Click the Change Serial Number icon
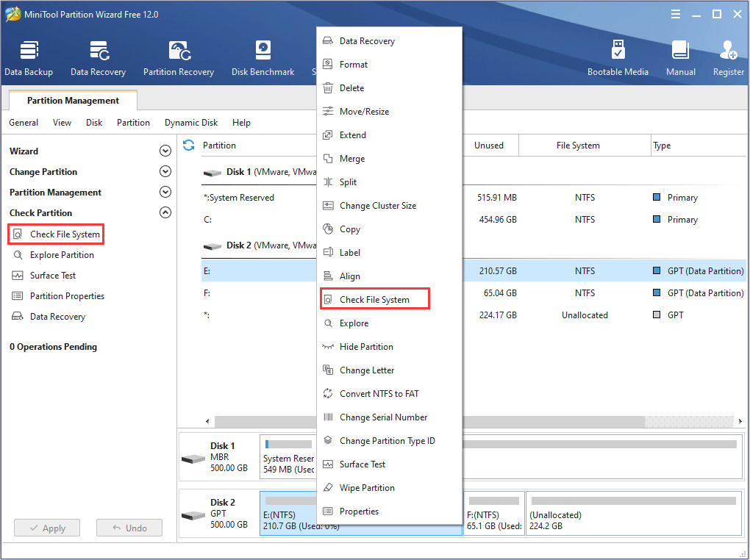750x560 pixels. coord(328,417)
